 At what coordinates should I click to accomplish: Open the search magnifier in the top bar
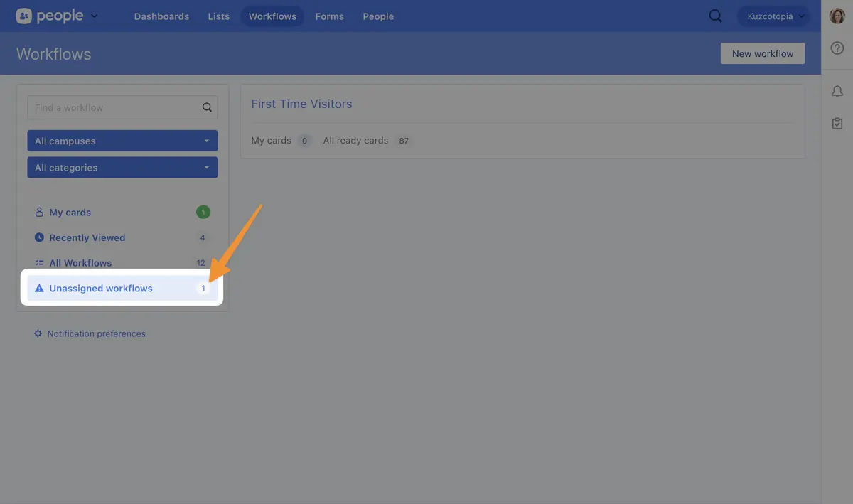click(716, 16)
